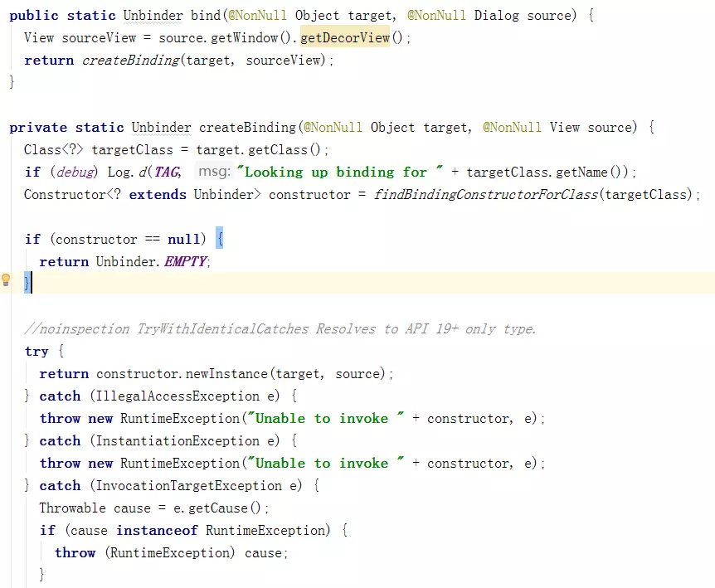Screen dimensions: 715x588
Task: Click 'throw (RuntimeException) cause' statement
Action: [x=171, y=552]
